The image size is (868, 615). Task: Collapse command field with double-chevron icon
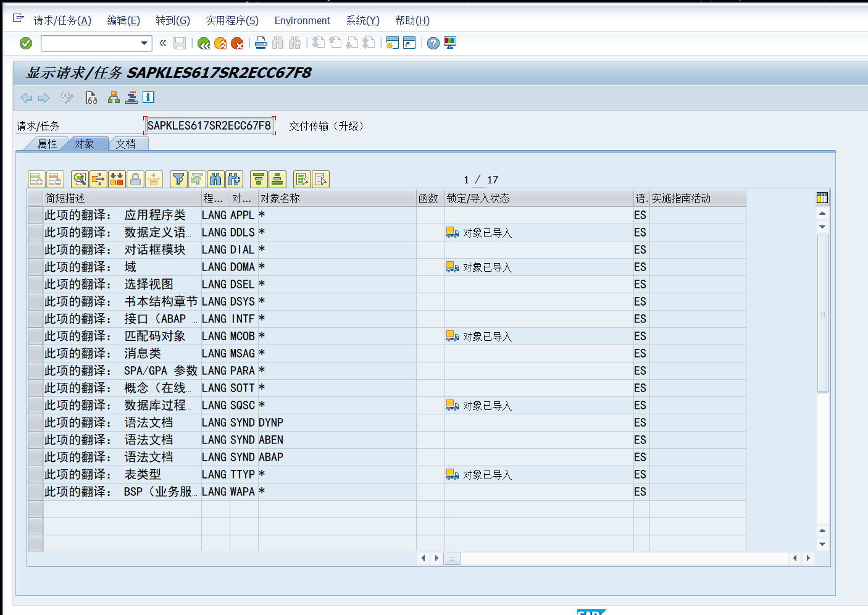[x=162, y=43]
